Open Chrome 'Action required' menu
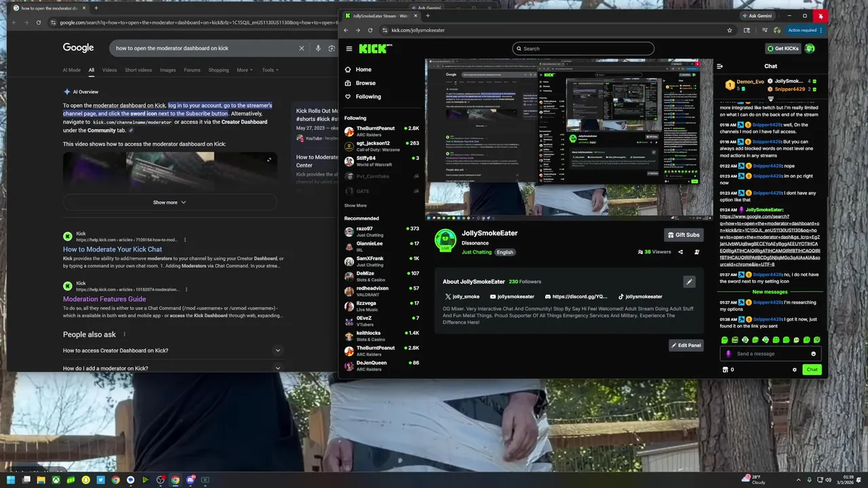Image resolution: width=868 pixels, height=488 pixels. (x=806, y=30)
